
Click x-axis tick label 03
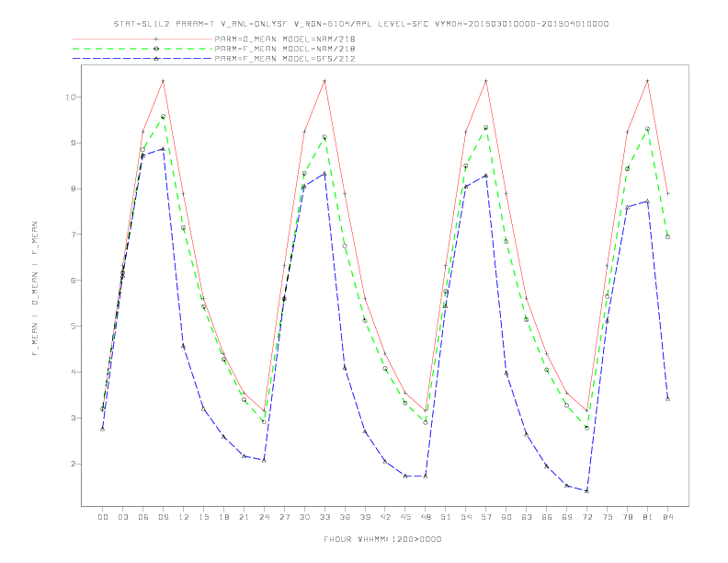[122, 517]
